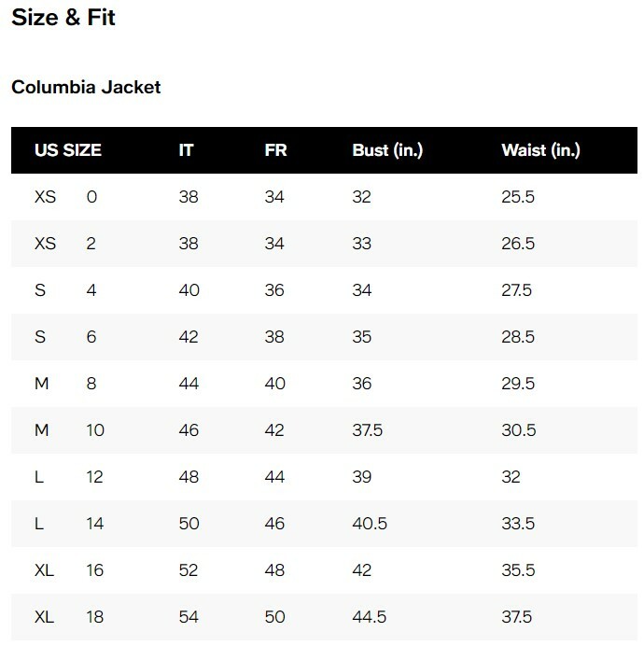The image size is (644, 646).
Task: Select the L size 12 row
Action: [324, 477]
